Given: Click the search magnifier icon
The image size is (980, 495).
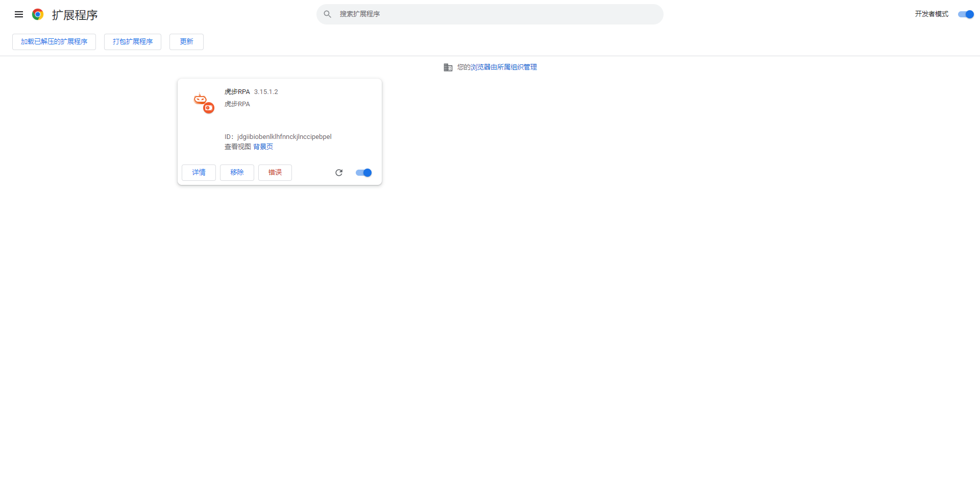Looking at the screenshot, I should coord(328,14).
